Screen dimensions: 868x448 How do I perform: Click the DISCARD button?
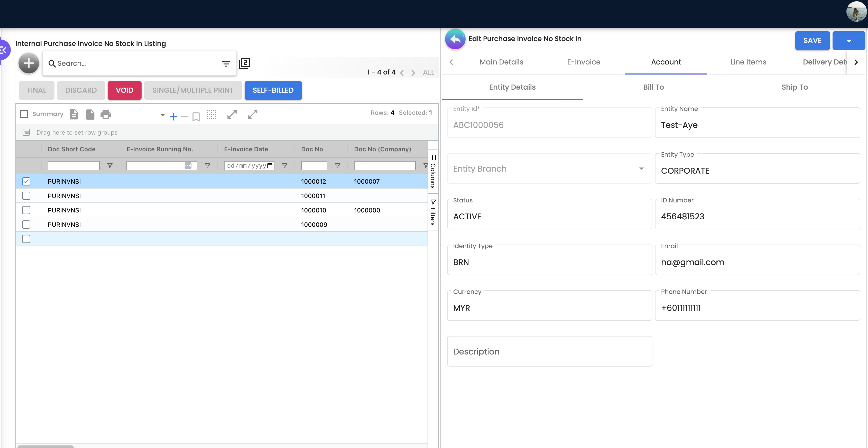click(x=81, y=90)
